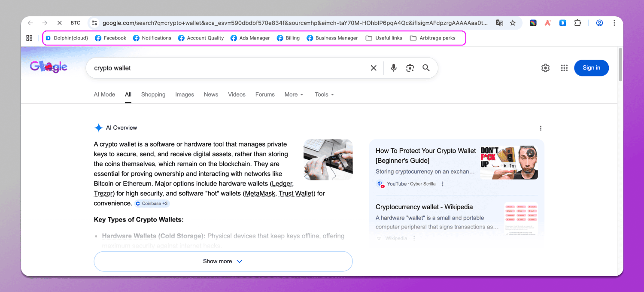Open the Tools dropdown
This screenshot has height=292, width=644.
[324, 94]
